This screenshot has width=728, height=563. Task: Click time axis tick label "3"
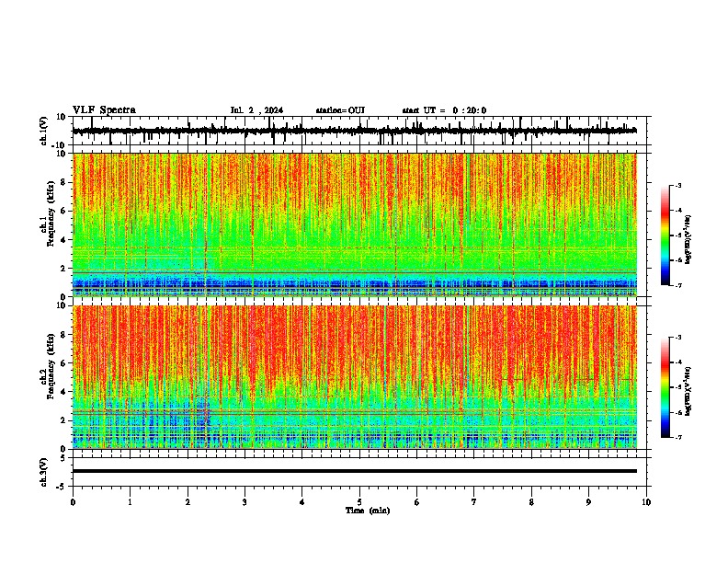click(x=245, y=502)
